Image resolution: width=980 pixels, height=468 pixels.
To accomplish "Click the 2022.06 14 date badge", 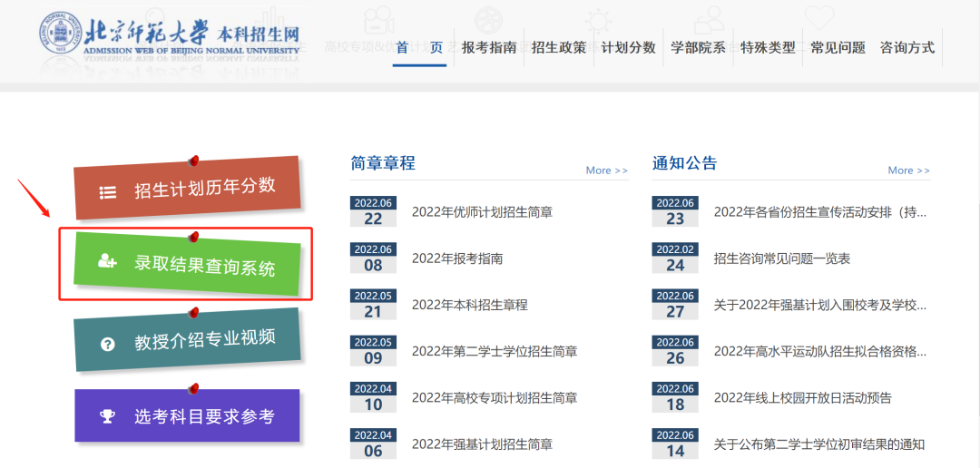I will click(675, 444).
